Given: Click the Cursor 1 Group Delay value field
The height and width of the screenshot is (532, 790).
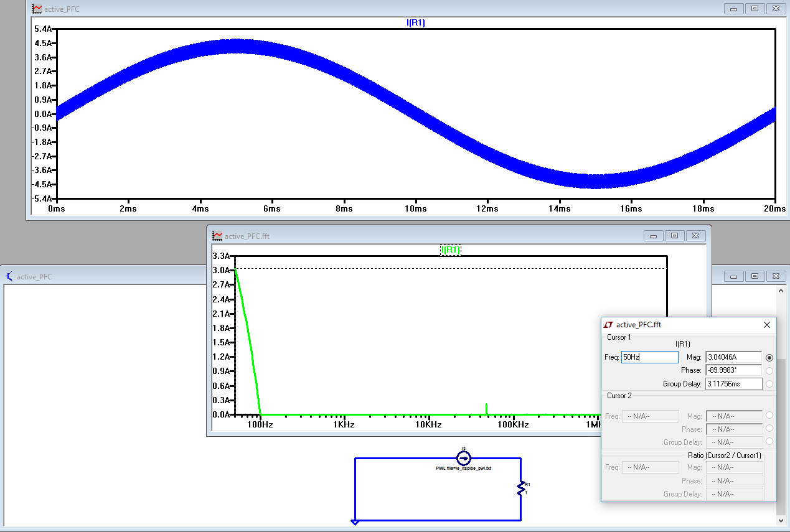Looking at the screenshot, I should [733, 384].
